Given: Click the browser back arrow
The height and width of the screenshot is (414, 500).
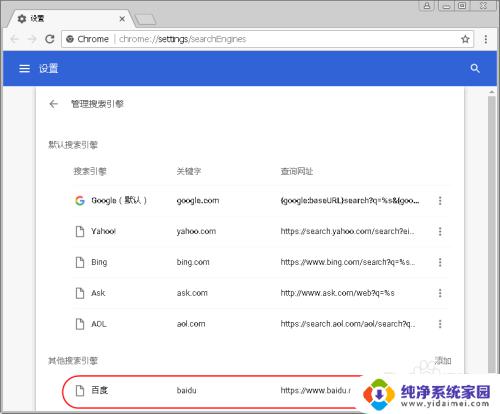Looking at the screenshot, I should coord(15,39).
